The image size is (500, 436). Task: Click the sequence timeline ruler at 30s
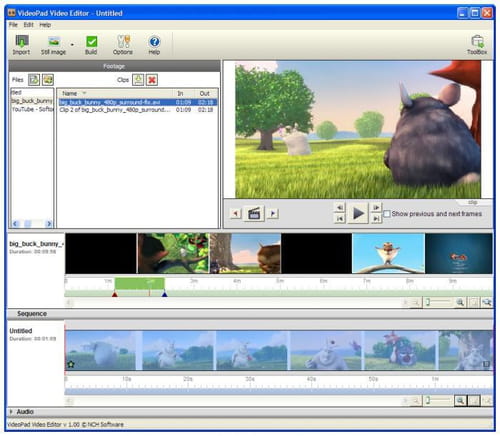click(x=250, y=379)
